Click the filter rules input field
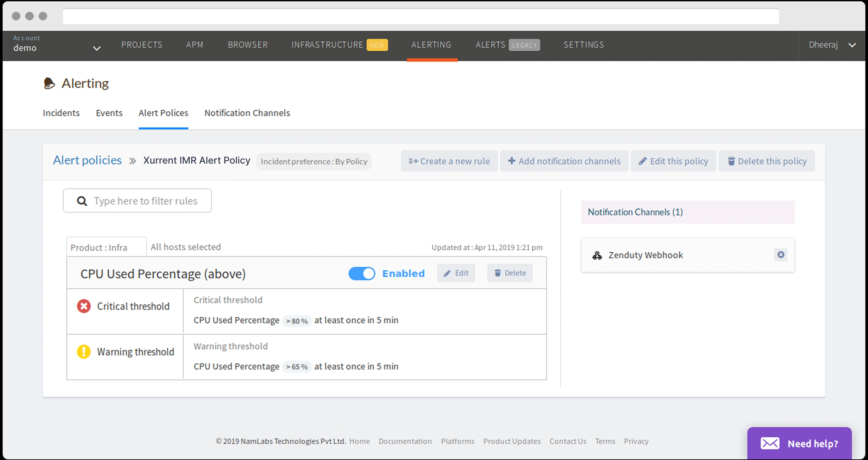Image resolution: width=868 pixels, height=460 pixels. tap(145, 201)
